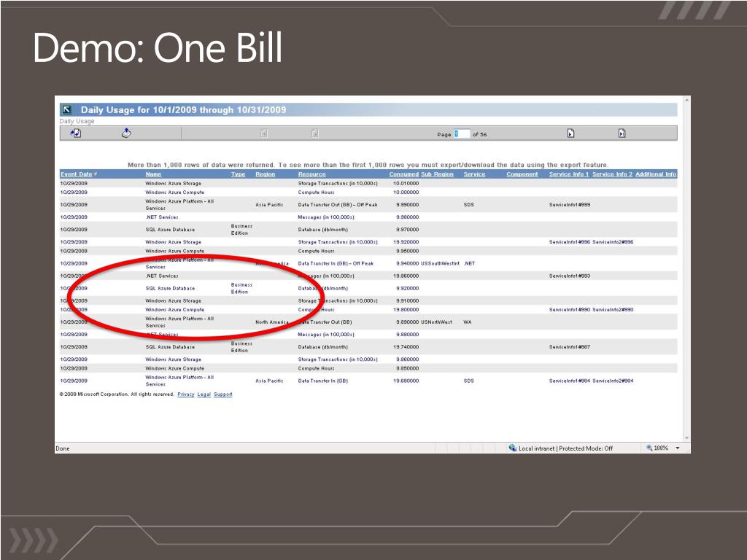The image size is (747, 560).
Task: Select the consumed value 9.950000
Action: [407, 251]
